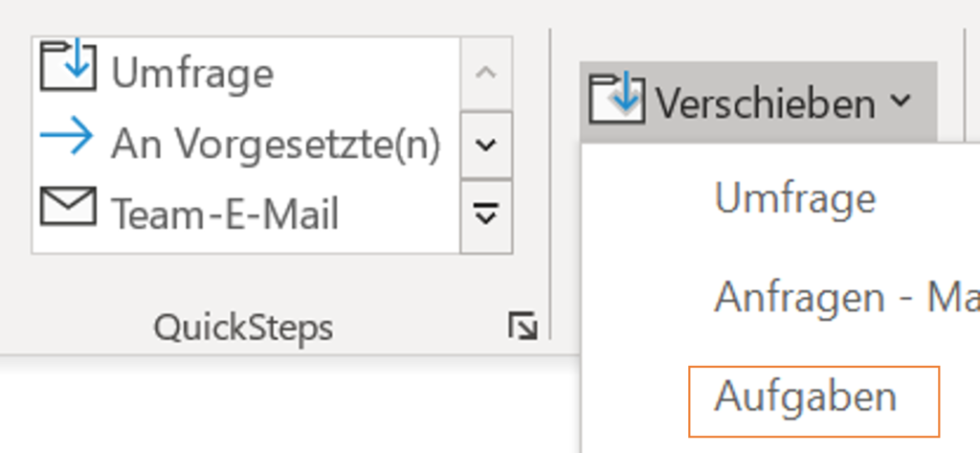Click the separator line right of QuickSteps group

click(550, 183)
